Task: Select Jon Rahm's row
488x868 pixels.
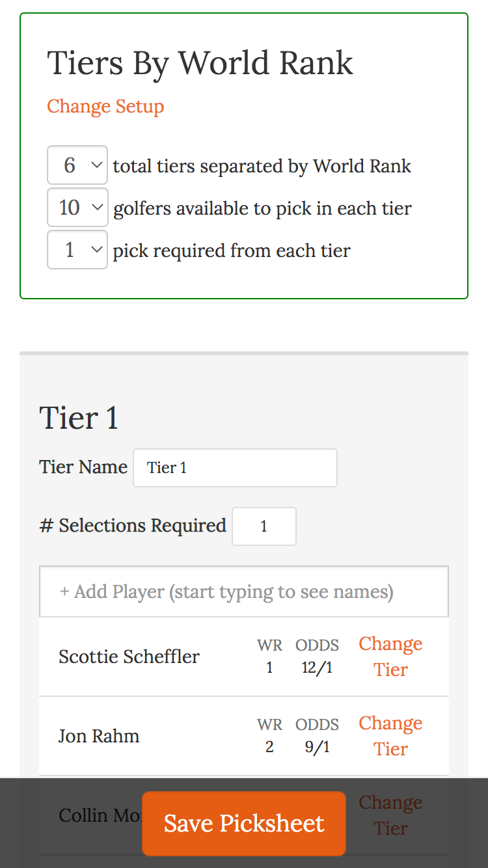Action: (99, 735)
